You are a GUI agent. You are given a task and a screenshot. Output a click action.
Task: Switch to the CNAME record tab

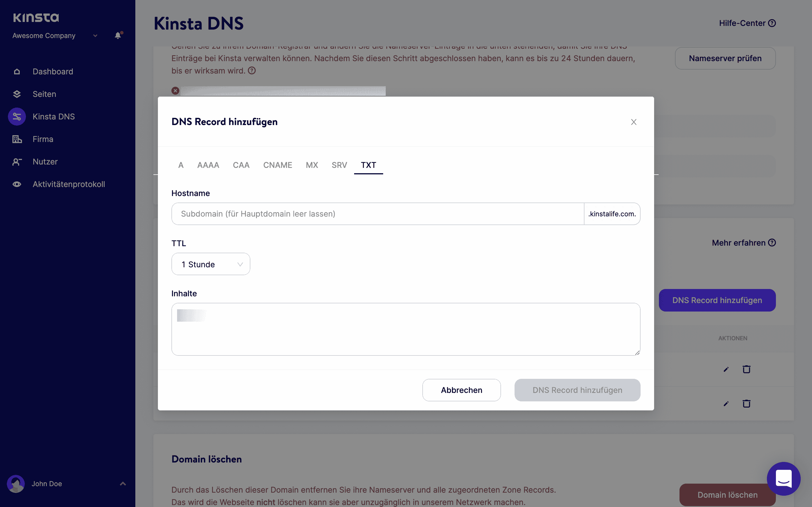(277, 165)
